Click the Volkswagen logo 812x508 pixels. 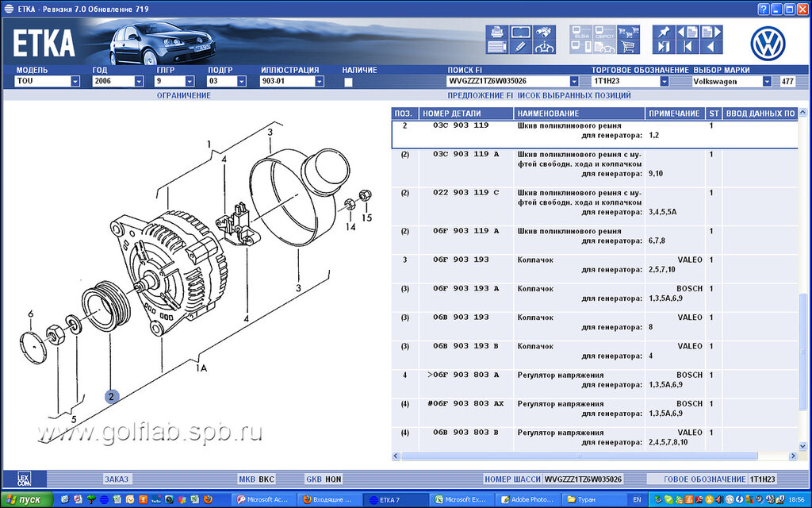coord(768,43)
